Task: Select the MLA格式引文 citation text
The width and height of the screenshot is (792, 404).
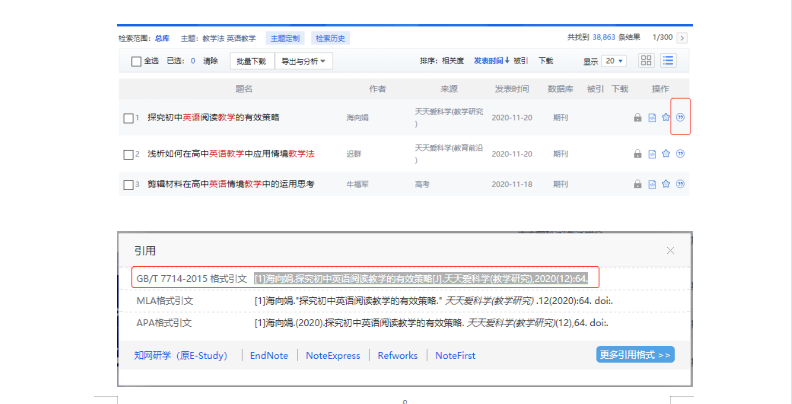Action: coord(434,301)
